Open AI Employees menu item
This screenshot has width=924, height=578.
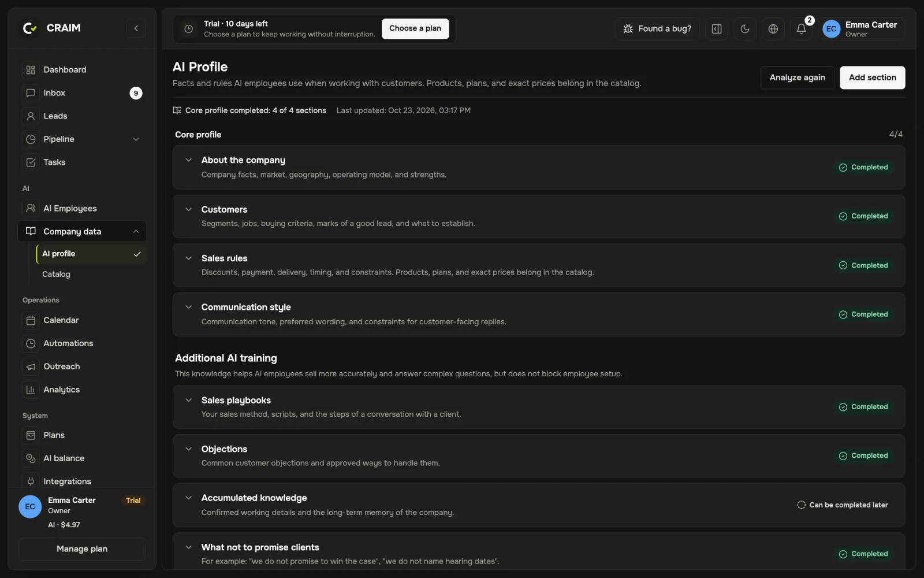[82, 209]
